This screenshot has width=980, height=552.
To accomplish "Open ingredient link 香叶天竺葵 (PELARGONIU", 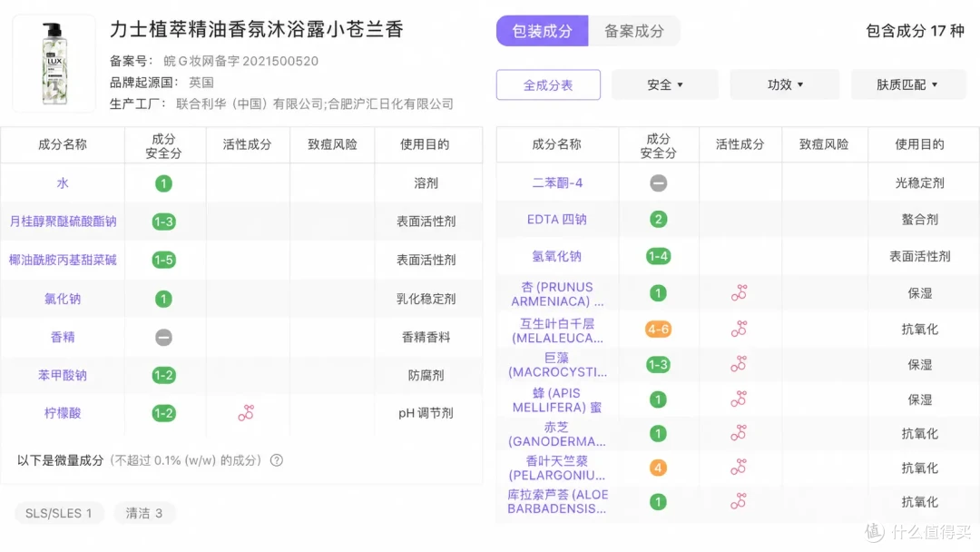I will click(557, 468).
